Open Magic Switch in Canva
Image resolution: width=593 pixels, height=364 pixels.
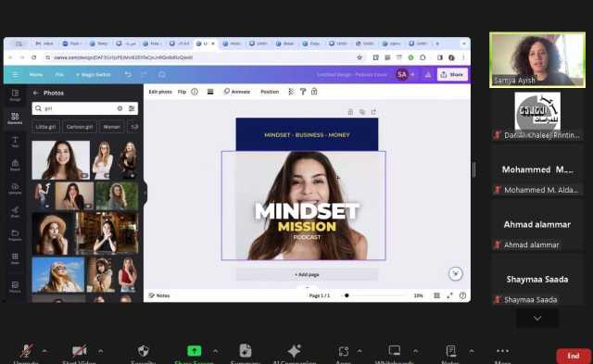coord(93,74)
